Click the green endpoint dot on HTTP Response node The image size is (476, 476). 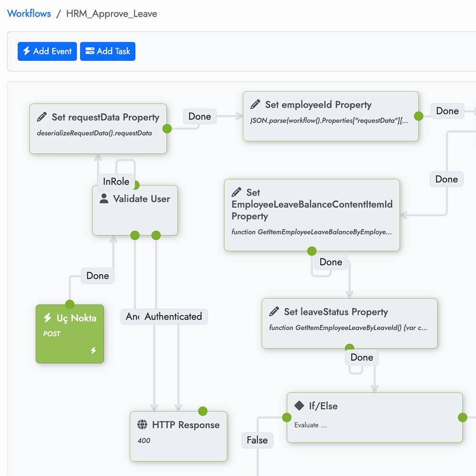202,411
